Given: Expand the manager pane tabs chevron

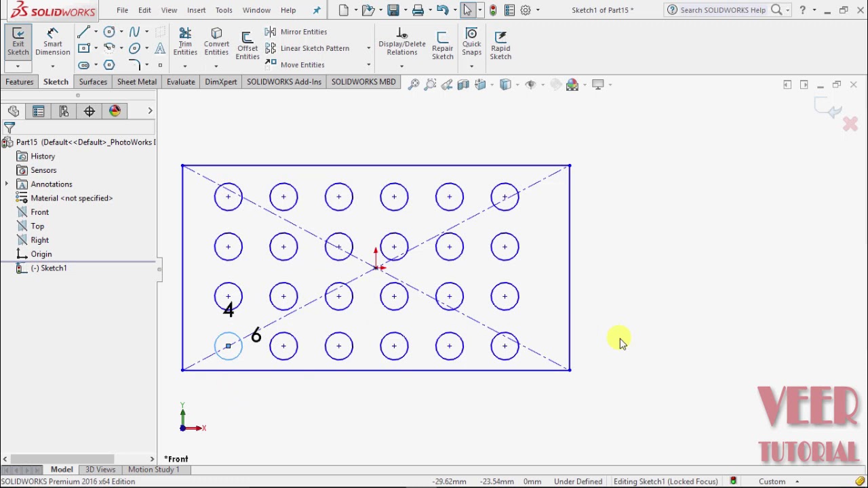Looking at the screenshot, I should pos(150,110).
